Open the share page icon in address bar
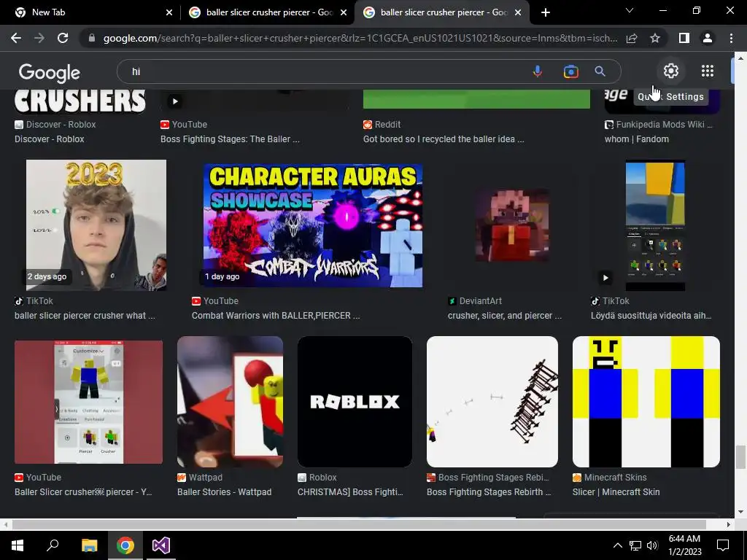 pos(632,38)
